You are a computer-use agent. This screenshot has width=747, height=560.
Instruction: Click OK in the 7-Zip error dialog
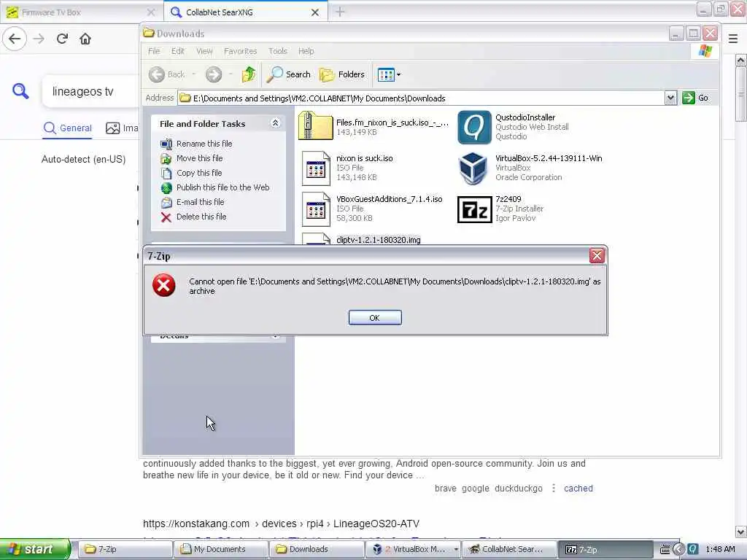coord(375,318)
